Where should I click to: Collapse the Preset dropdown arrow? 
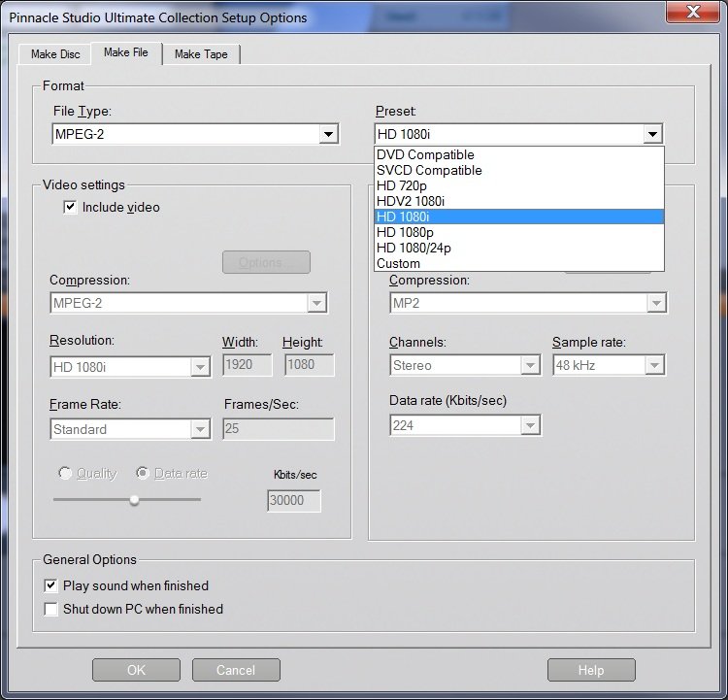click(x=653, y=134)
